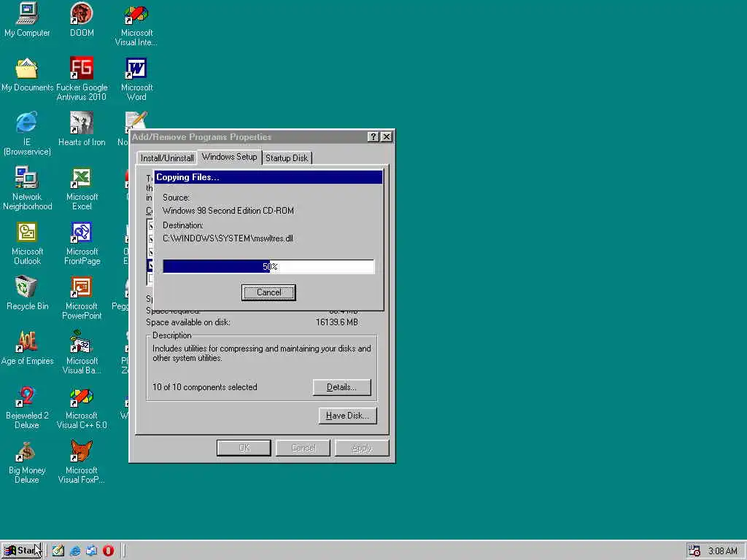
Task: Launch Opera from the Quick Launch bar
Action: 108,551
